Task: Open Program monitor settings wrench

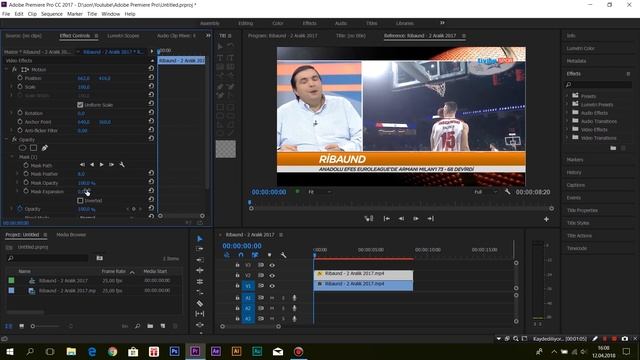Action: [507, 191]
